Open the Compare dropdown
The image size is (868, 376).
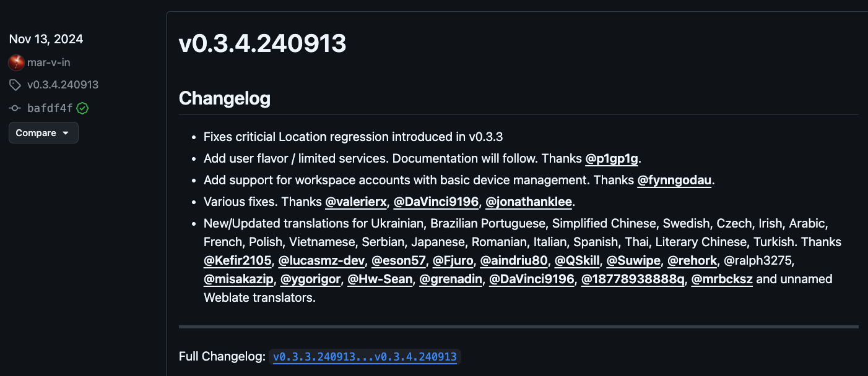[x=43, y=133]
